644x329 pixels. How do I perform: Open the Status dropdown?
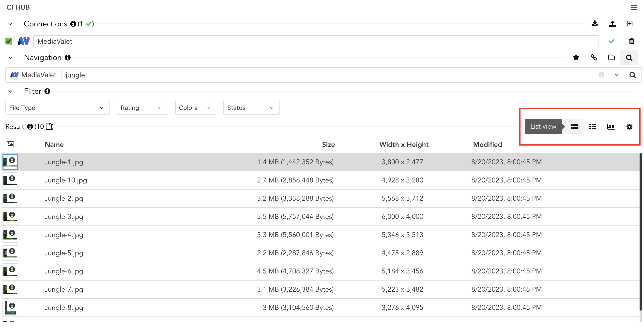click(251, 108)
